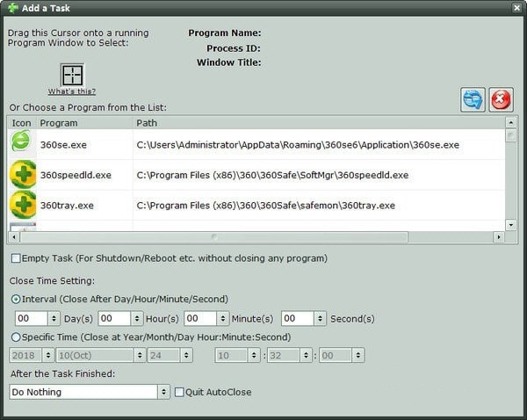Click the Hour(s) interval input field

coord(114,318)
